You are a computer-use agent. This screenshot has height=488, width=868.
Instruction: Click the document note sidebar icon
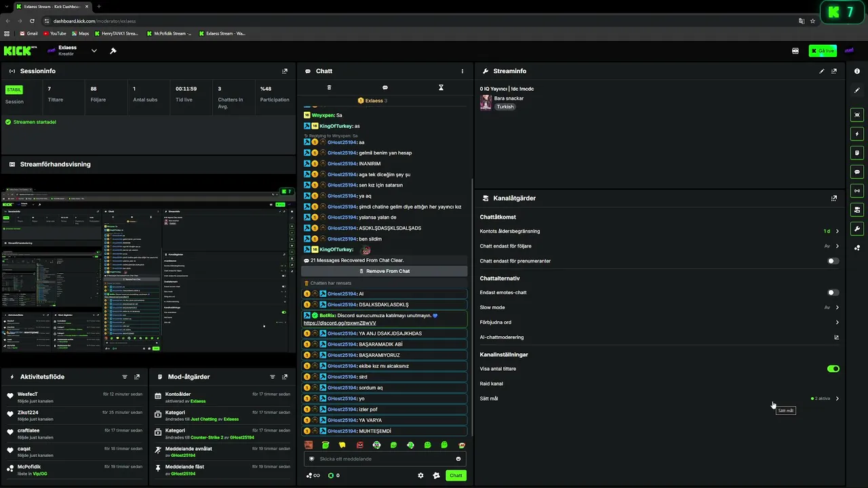click(857, 153)
